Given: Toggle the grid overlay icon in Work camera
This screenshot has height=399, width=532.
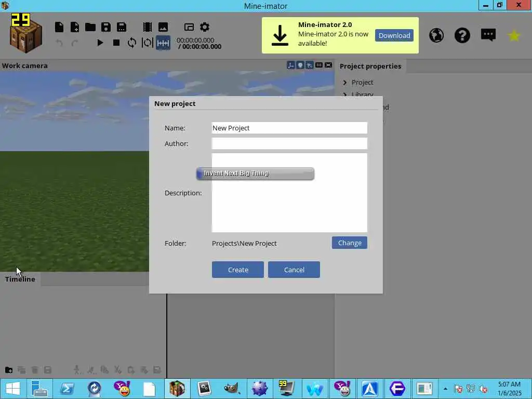Looking at the screenshot, I should [319, 65].
